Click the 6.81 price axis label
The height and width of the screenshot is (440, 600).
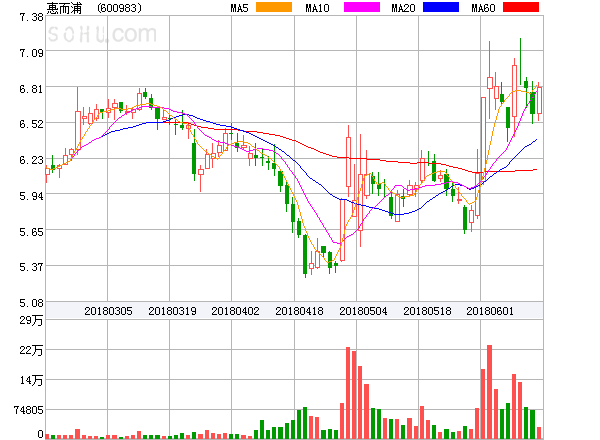click(x=31, y=89)
